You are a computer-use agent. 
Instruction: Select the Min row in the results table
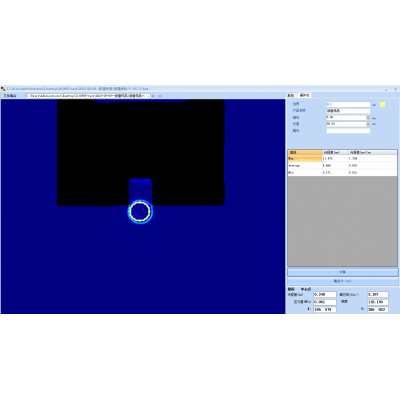click(x=343, y=173)
